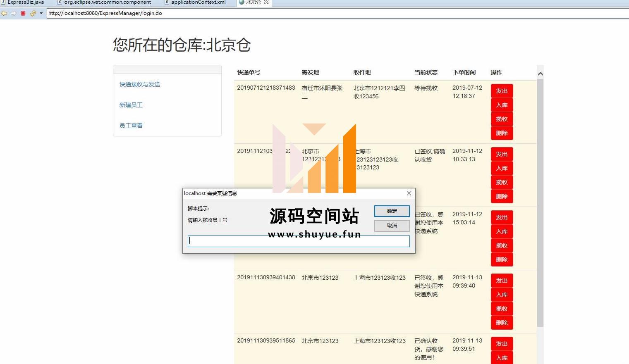Click the table scrollbar up arrow
This screenshot has width=629, height=364.
540,74
